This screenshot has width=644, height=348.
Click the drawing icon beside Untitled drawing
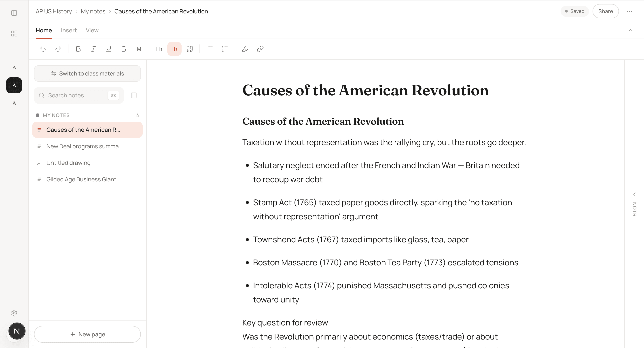[x=39, y=163]
